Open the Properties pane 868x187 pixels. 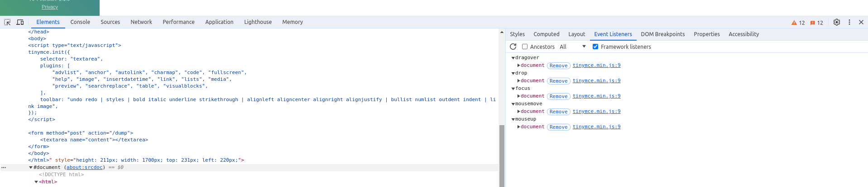[x=706, y=34]
